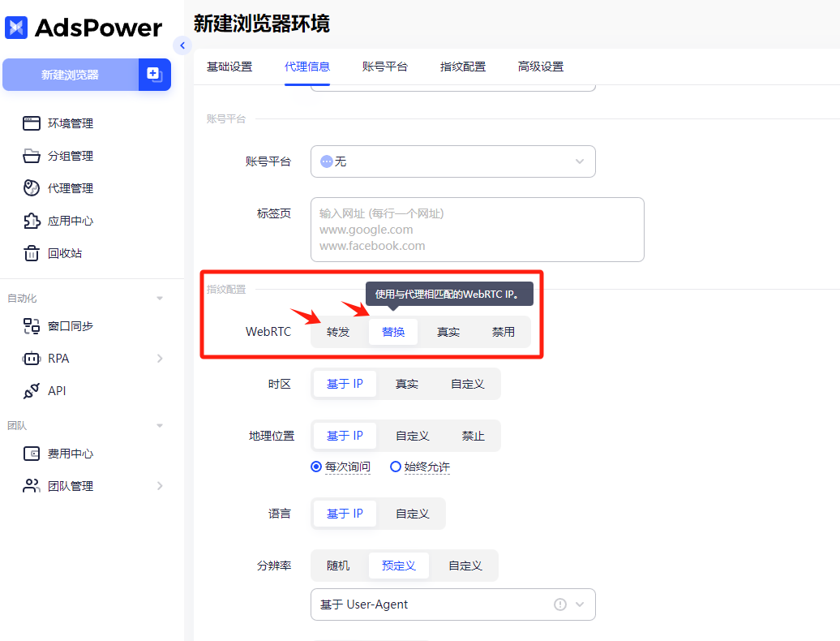Open the 窗口同步 feature
The width and height of the screenshot is (840, 641).
click(79, 325)
